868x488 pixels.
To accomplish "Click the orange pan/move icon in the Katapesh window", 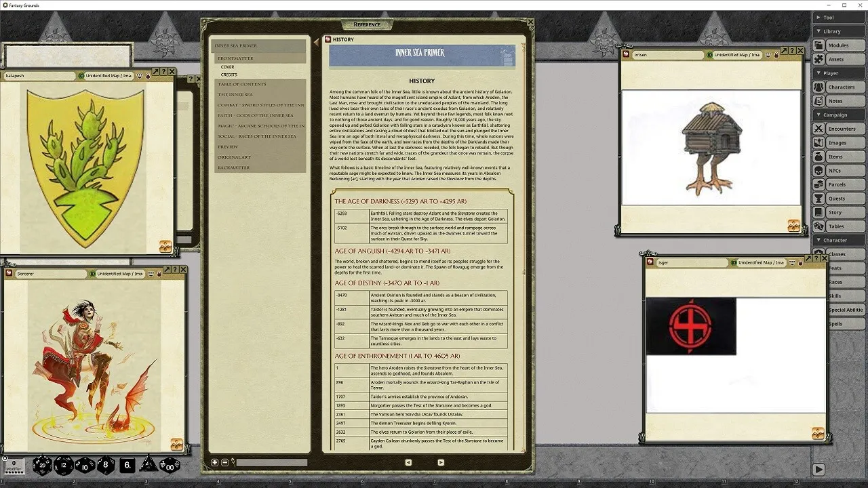I will [x=165, y=247].
